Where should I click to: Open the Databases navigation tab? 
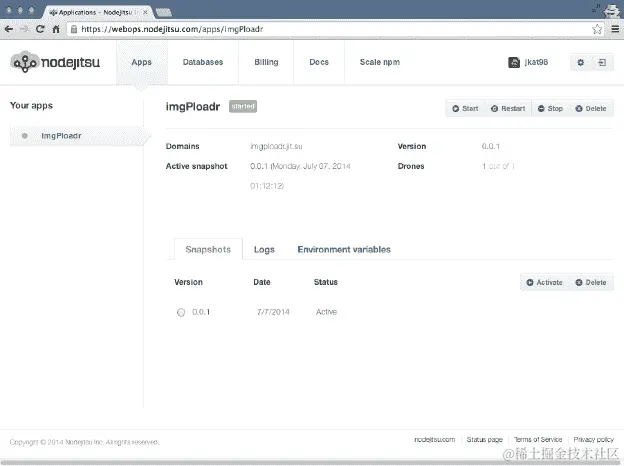pyautogui.click(x=203, y=62)
